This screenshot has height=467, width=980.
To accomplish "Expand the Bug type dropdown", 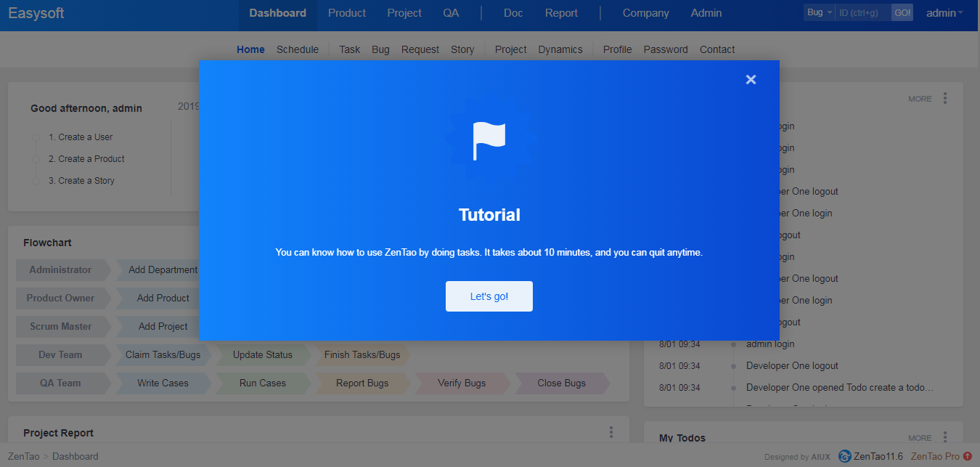I will pos(820,13).
